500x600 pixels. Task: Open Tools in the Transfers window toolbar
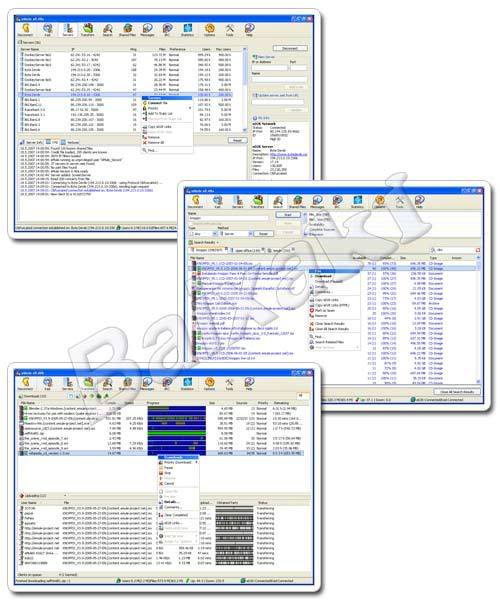pyautogui.click(x=229, y=384)
